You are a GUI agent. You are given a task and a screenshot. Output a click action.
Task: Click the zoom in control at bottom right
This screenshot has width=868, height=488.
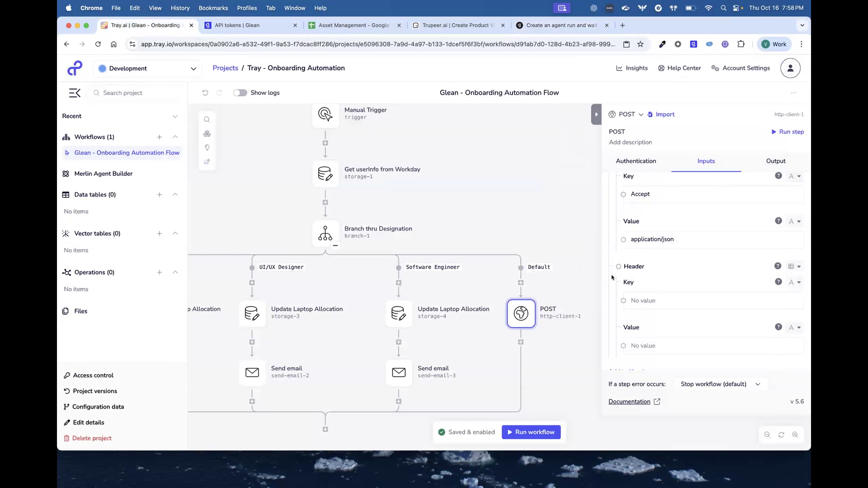click(x=795, y=435)
